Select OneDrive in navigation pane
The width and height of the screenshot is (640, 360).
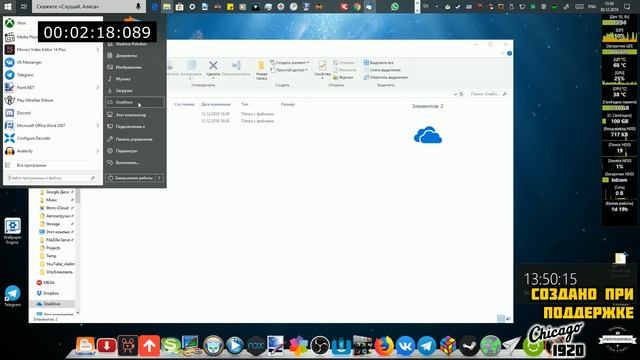click(52, 304)
